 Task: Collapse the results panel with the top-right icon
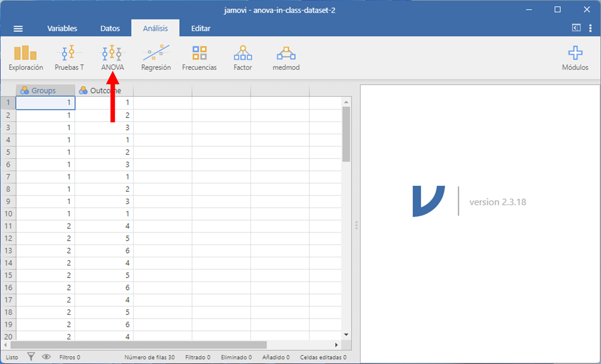pyautogui.click(x=576, y=28)
